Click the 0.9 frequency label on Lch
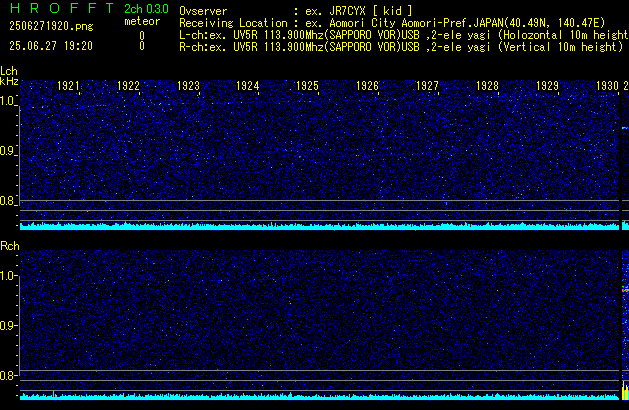The height and width of the screenshot is (410, 629). (8, 151)
